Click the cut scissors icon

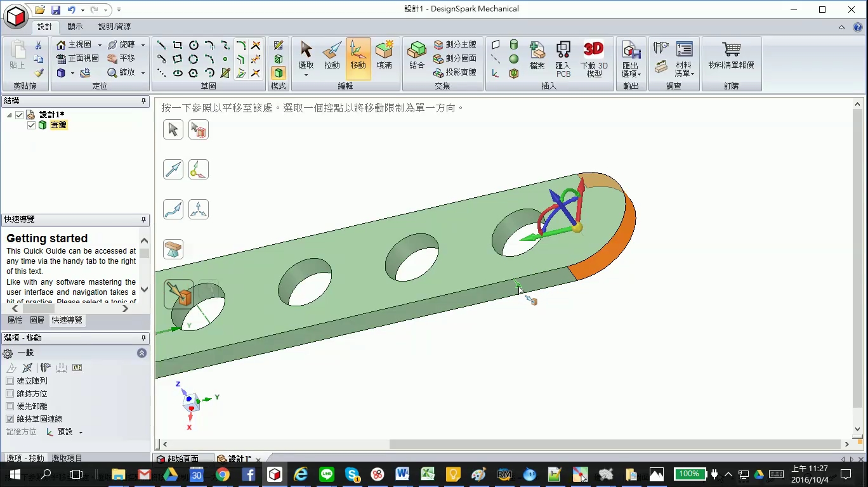pyautogui.click(x=39, y=45)
